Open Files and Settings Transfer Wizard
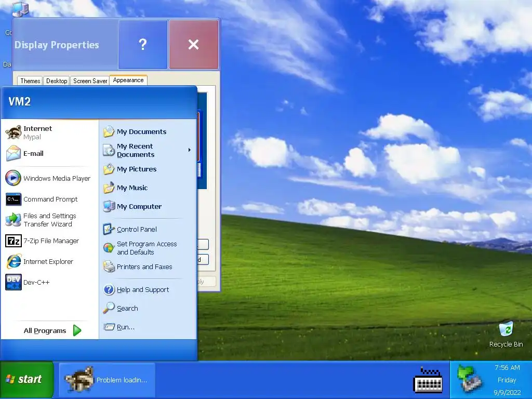 click(x=49, y=220)
